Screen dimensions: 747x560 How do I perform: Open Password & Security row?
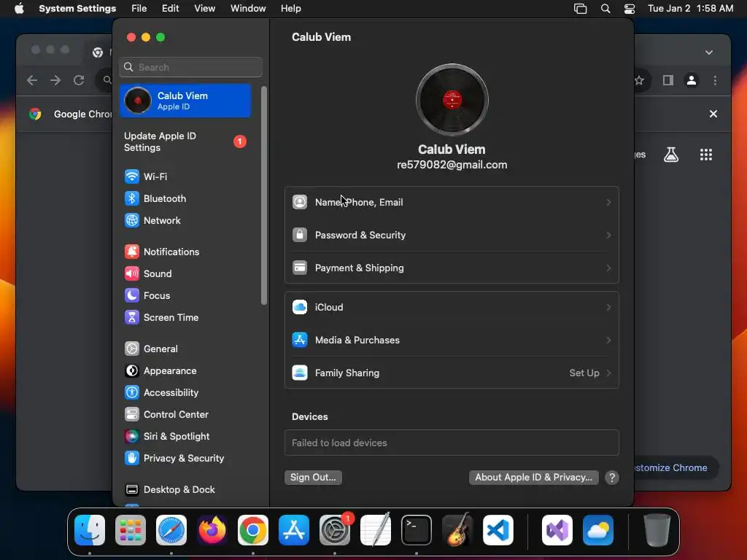(x=452, y=236)
